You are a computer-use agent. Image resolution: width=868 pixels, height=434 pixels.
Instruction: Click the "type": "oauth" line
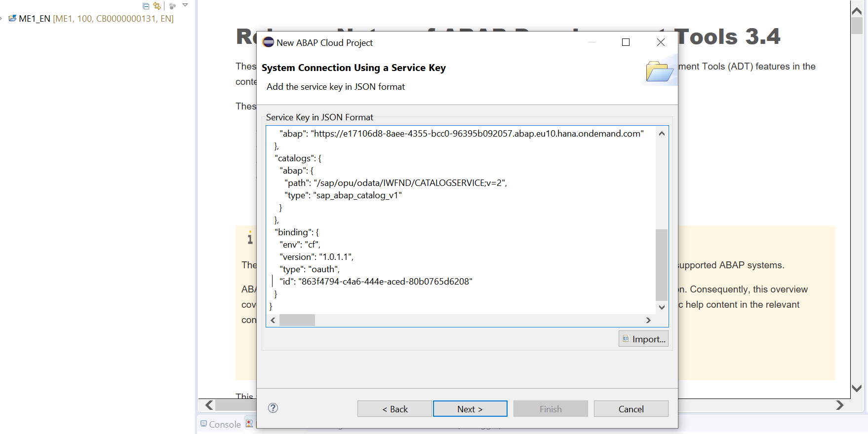[310, 269]
